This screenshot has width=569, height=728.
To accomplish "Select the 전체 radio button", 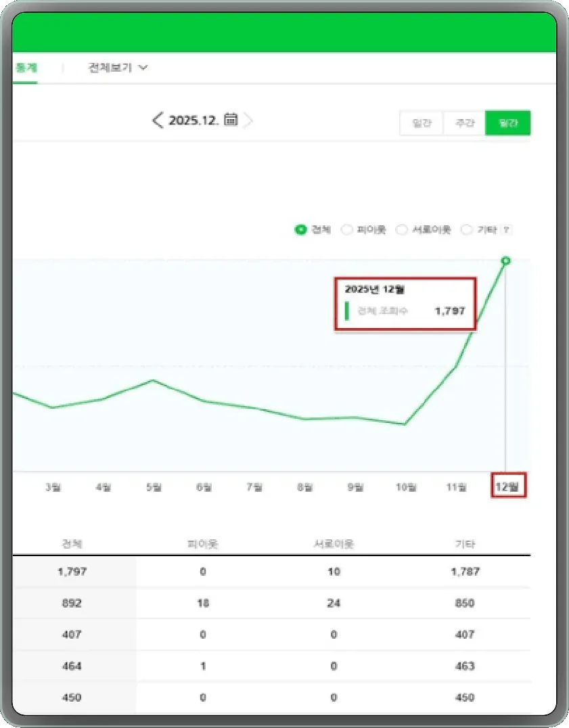I will [301, 229].
